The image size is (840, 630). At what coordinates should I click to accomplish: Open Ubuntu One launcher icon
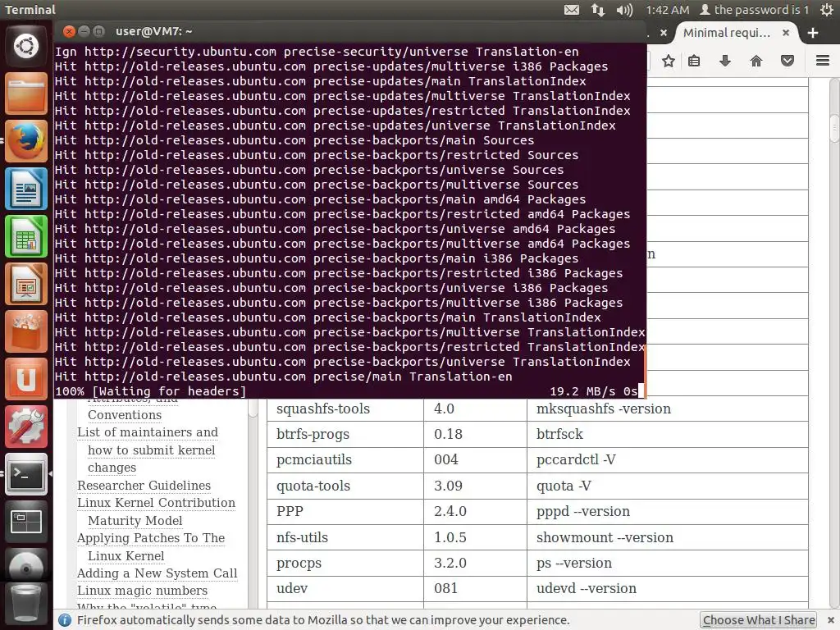(25, 379)
